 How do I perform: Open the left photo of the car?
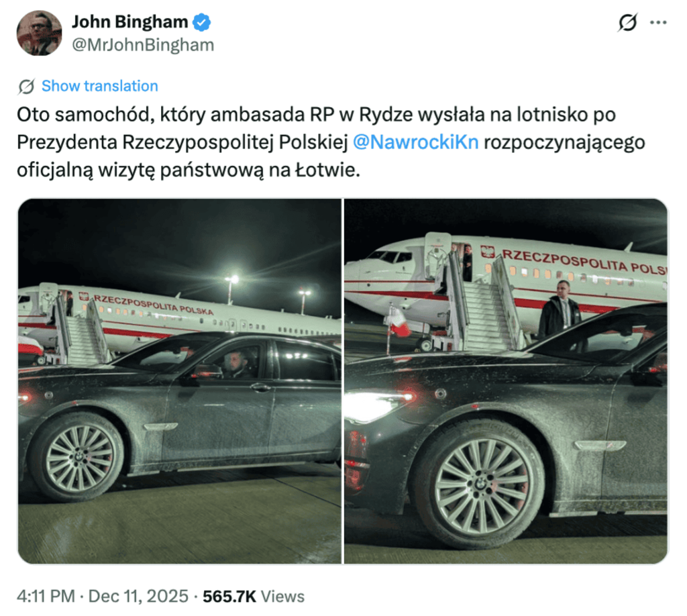coord(180,381)
